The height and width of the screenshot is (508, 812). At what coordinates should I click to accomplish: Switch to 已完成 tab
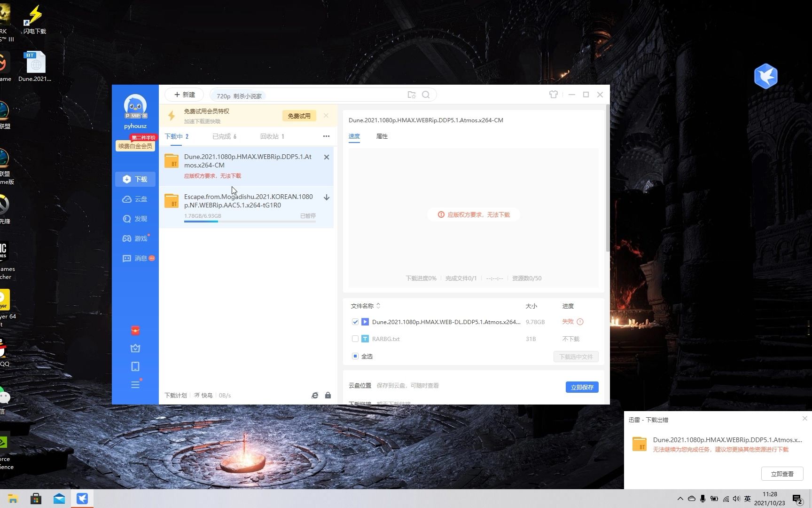click(225, 136)
